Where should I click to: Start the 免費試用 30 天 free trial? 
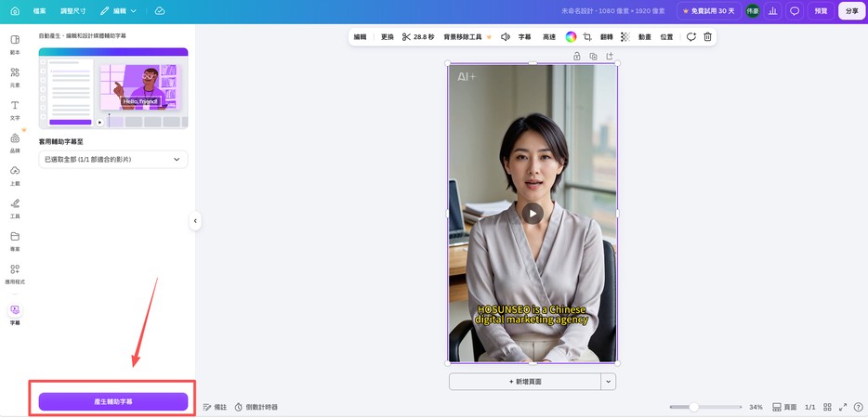click(x=709, y=11)
